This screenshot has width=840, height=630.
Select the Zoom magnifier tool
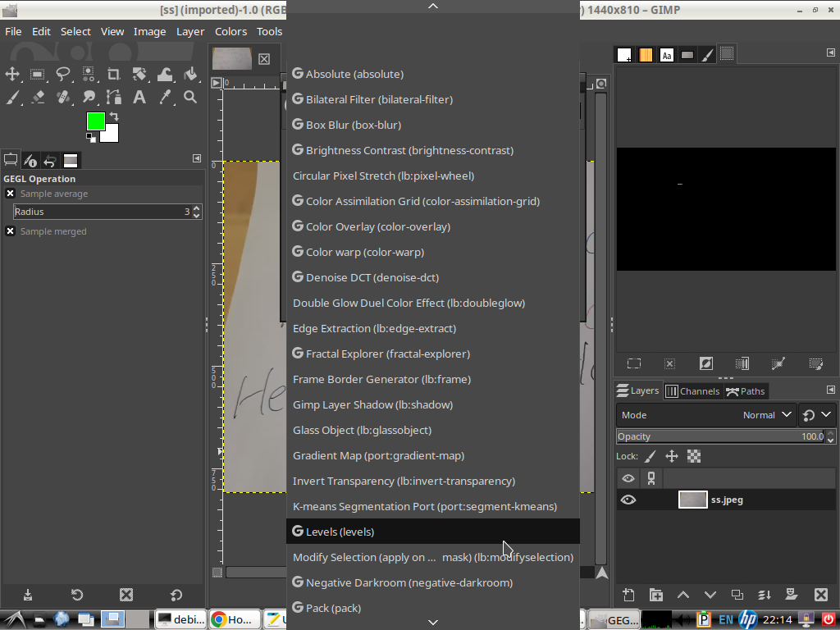click(x=190, y=97)
